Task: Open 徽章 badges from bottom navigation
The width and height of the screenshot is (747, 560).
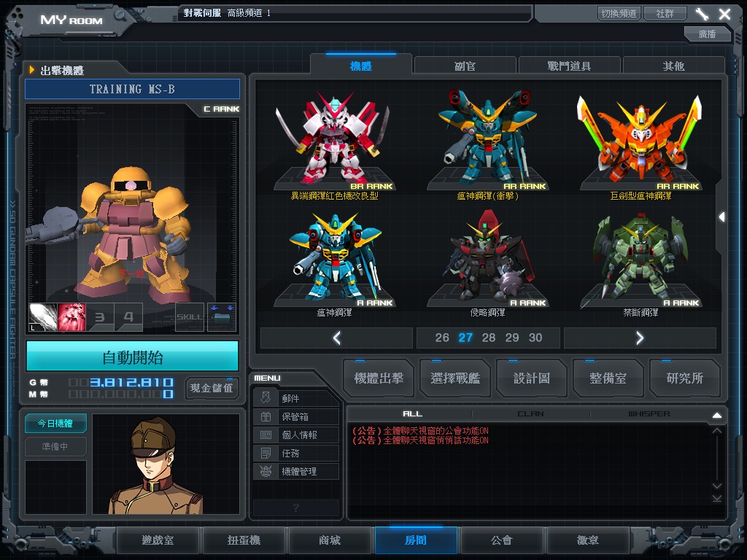Action: tap(588, 540)
